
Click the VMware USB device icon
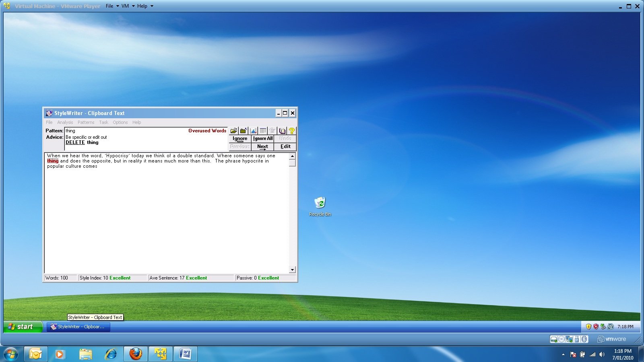point(577,339)
